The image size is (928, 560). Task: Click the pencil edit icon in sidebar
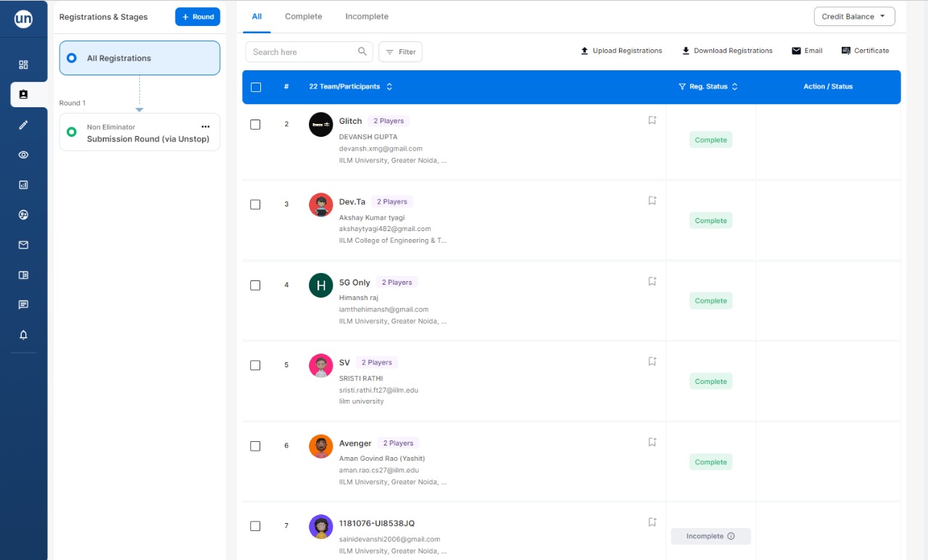coord(23,125)
